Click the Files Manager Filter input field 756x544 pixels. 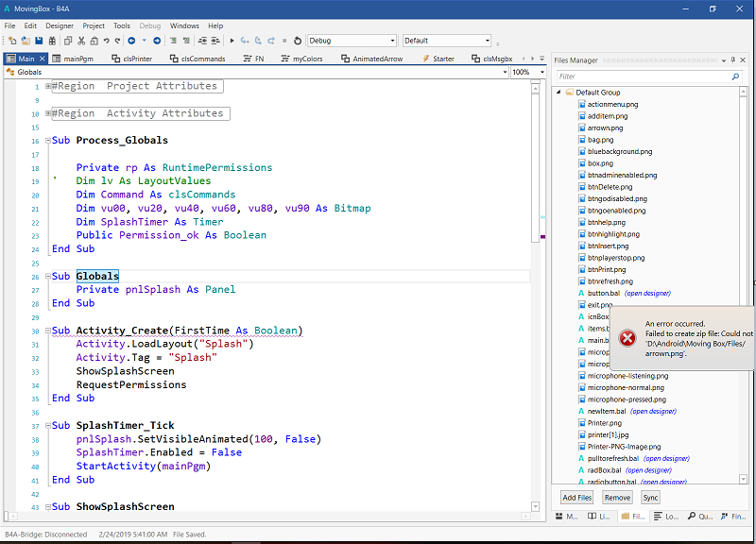[x=644, y=76]
